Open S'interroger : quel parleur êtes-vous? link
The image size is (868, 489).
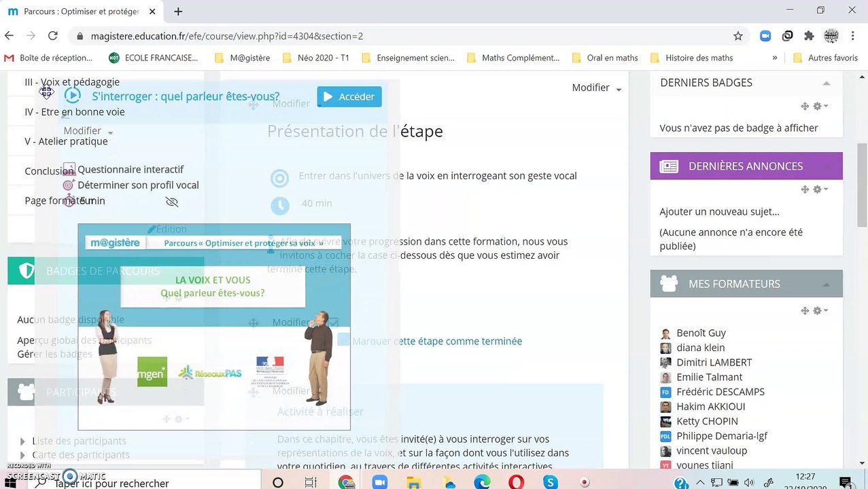(186, 96)
